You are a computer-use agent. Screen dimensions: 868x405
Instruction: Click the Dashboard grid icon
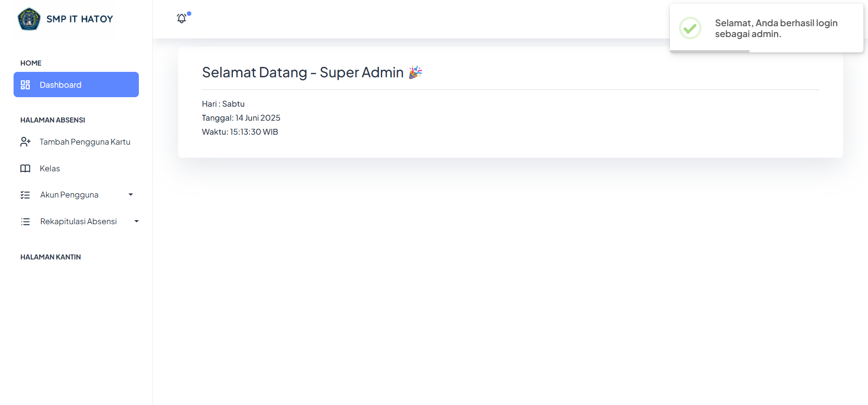(x=25, y=85)
